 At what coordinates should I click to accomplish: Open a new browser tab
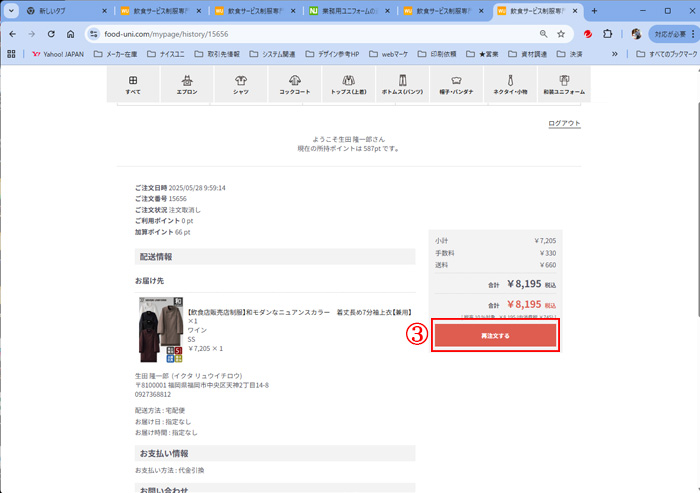(x=594, y=11)
